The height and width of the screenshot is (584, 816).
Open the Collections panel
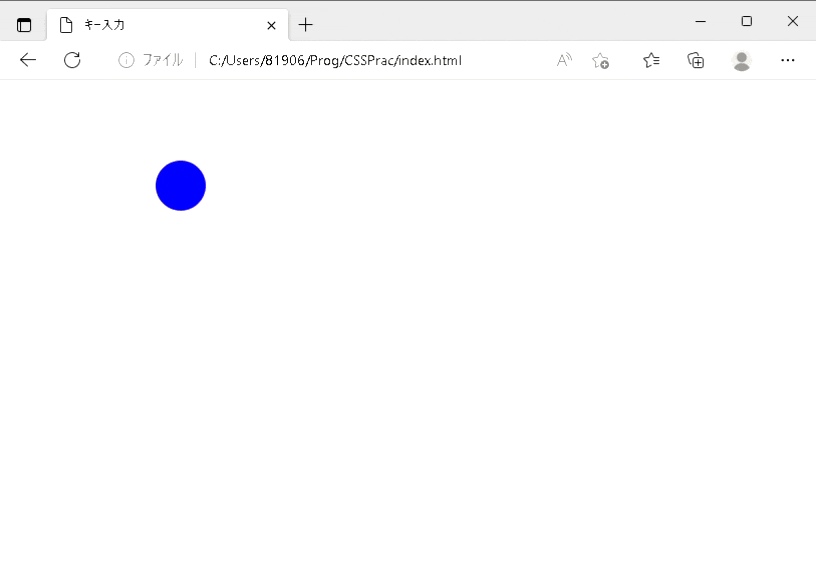695,60
